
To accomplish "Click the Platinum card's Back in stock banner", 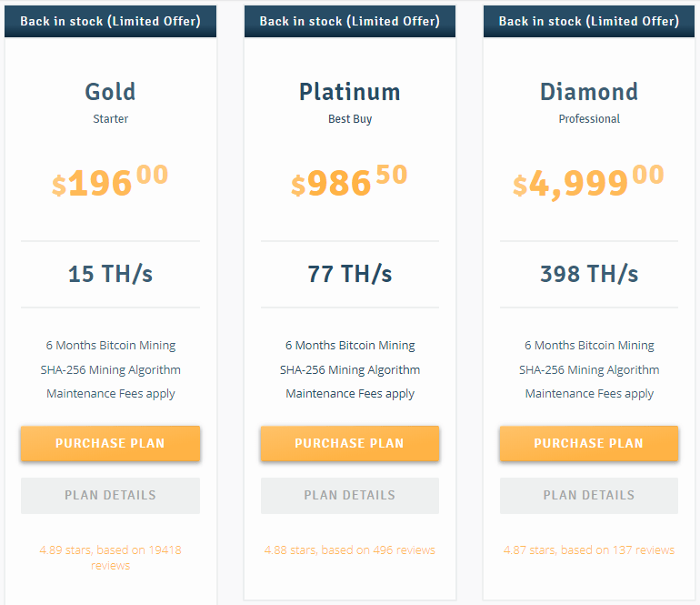I will pos(349,21).
